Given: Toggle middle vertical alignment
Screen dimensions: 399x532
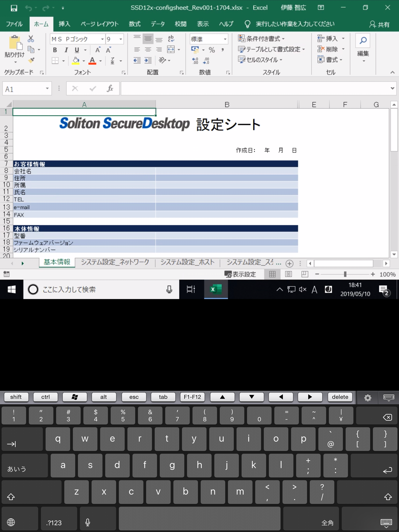Looking at the screenshot, I should [x=148, y=39].
